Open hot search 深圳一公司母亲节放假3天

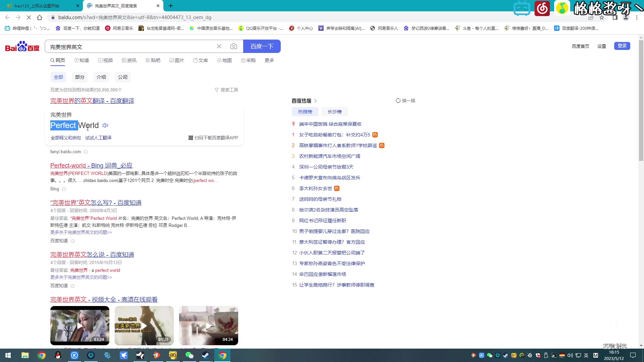coord(326,167)
